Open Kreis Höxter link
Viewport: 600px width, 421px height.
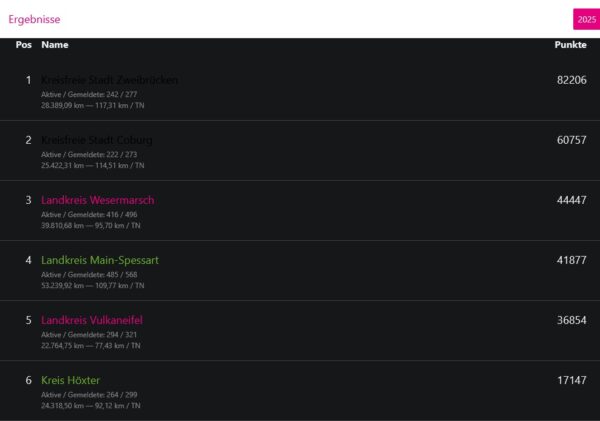[x=70, y=380]
